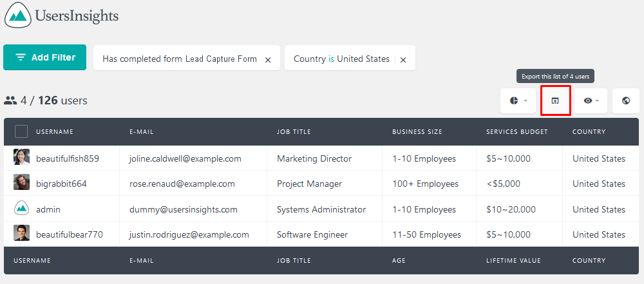The image size is (644, 284).
Task: Sort by the top USERNAME column header
Action: (x=55, y=132)
